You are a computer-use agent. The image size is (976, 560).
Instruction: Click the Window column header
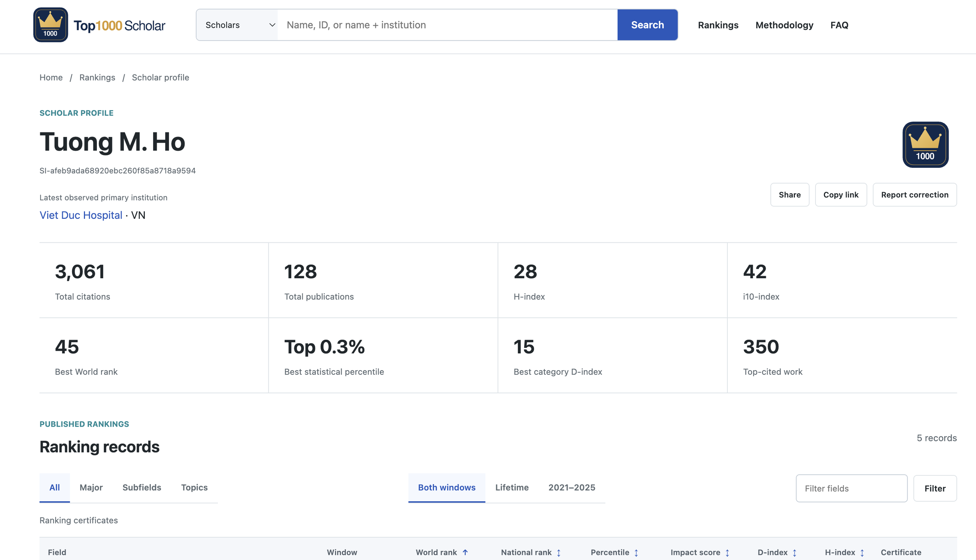[x=342, y=552]
